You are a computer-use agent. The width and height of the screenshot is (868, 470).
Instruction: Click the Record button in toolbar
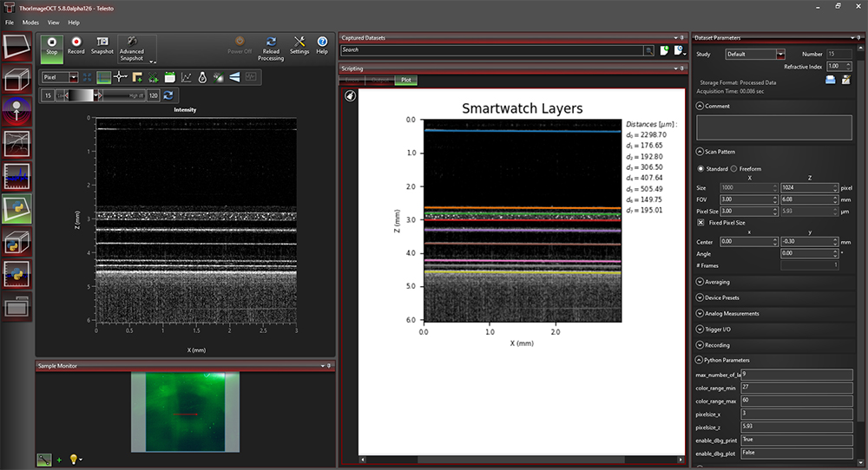click(x=76, y=45)
